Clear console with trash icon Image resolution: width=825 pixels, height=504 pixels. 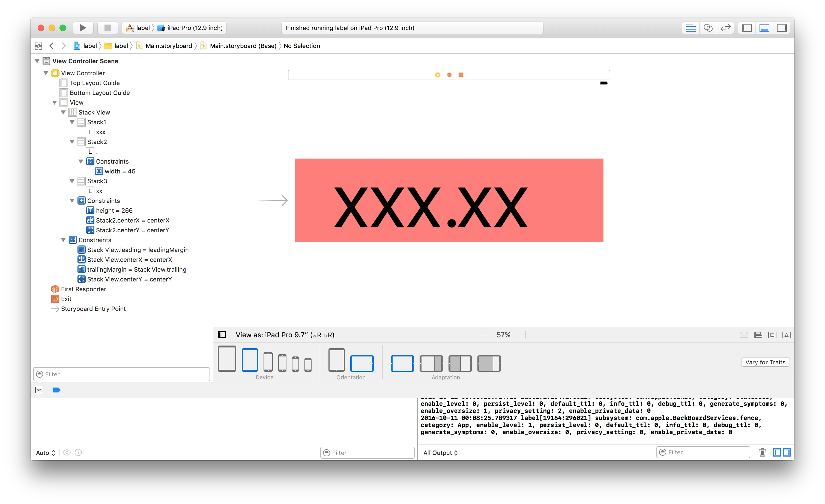point(762,452)
